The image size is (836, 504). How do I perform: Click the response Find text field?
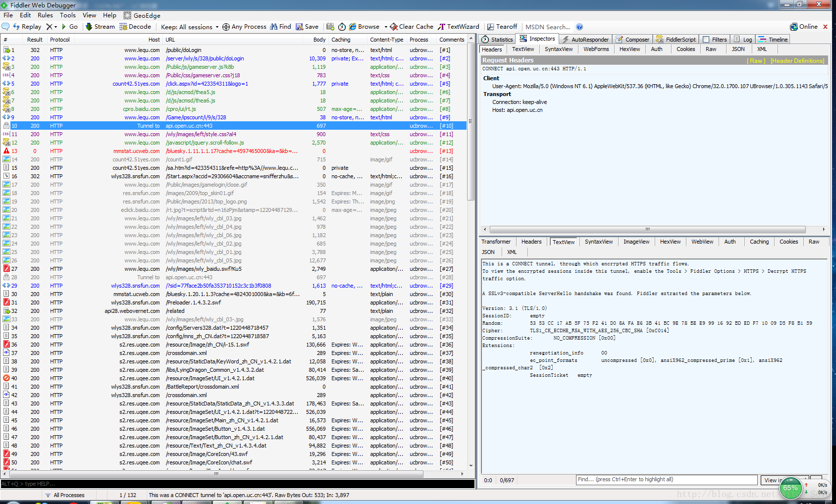point(667,480)
